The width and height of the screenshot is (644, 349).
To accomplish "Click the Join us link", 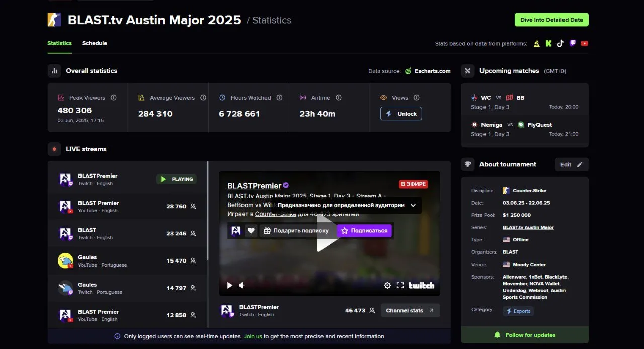I will [x=253, y=336].
